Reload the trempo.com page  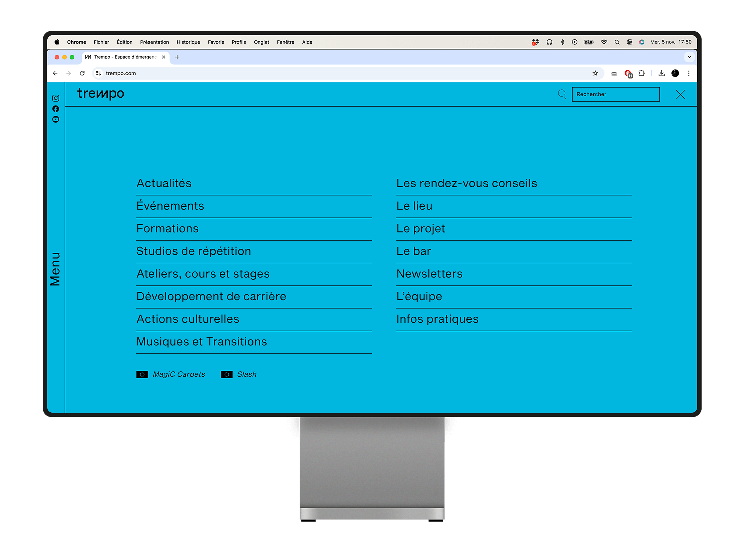82,73
